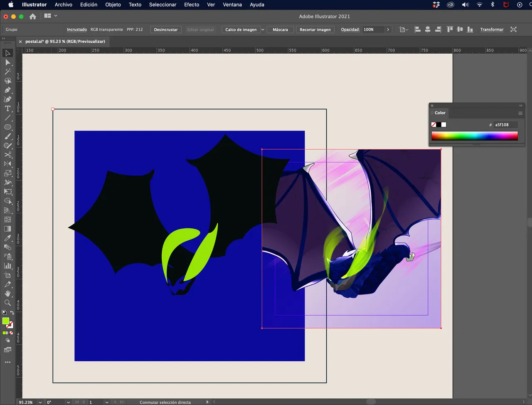The width and height of the screenshot is (532, 405).
Task: Select the Shape Builder tool
Action: pos(7,201)
